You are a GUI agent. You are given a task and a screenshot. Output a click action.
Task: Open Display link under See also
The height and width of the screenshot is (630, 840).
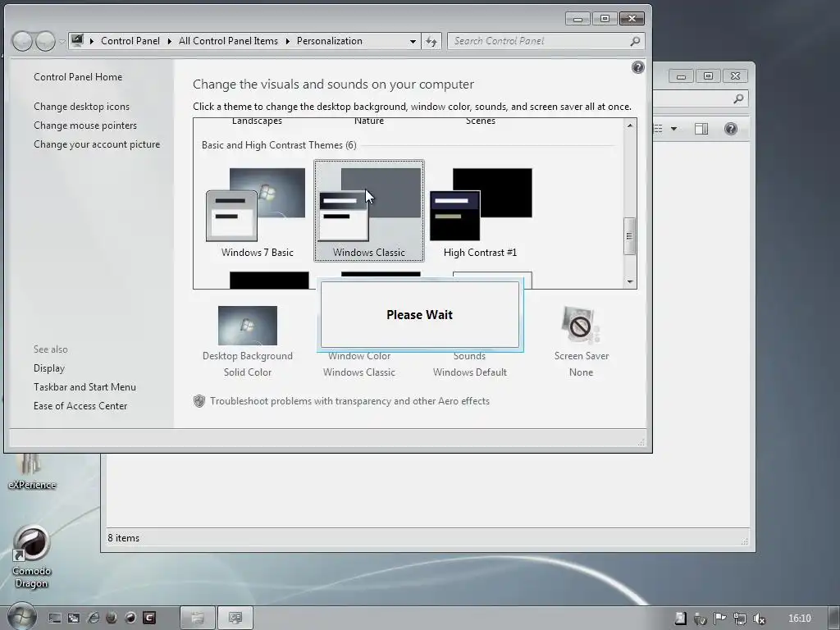coord(48,368)
